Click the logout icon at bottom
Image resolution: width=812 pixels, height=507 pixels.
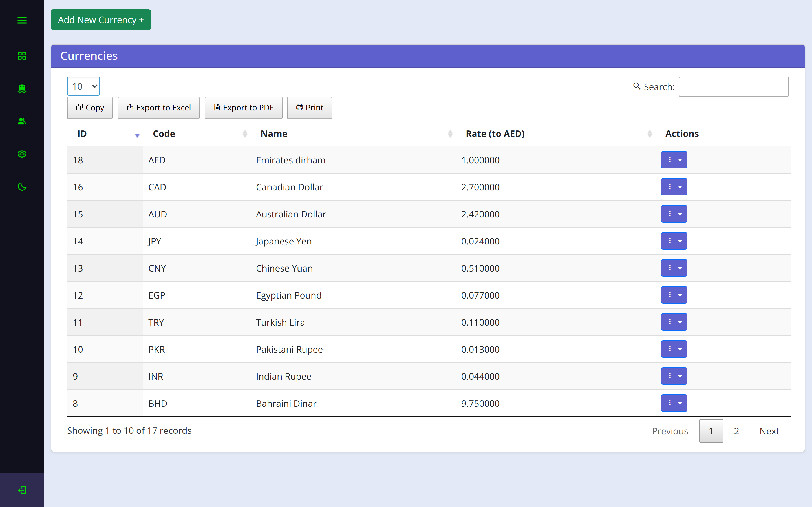click(22, 490)
